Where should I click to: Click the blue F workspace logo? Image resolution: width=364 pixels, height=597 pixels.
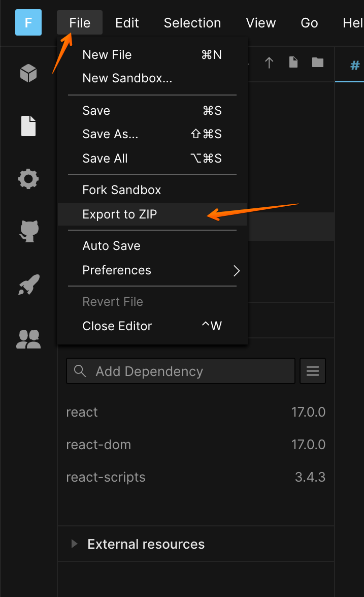(28, 23)
